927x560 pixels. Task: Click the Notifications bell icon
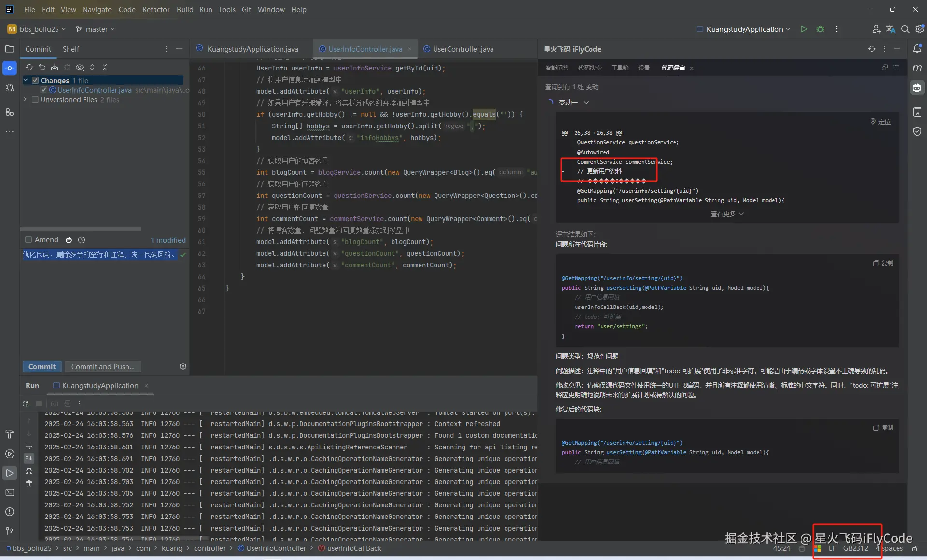pyautogui.click(x=917, y=49)
